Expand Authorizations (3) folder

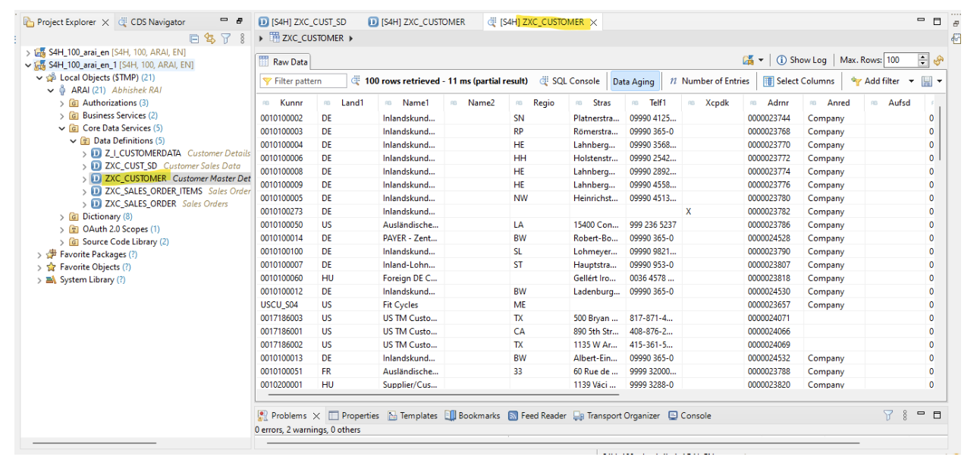point(62,103)
